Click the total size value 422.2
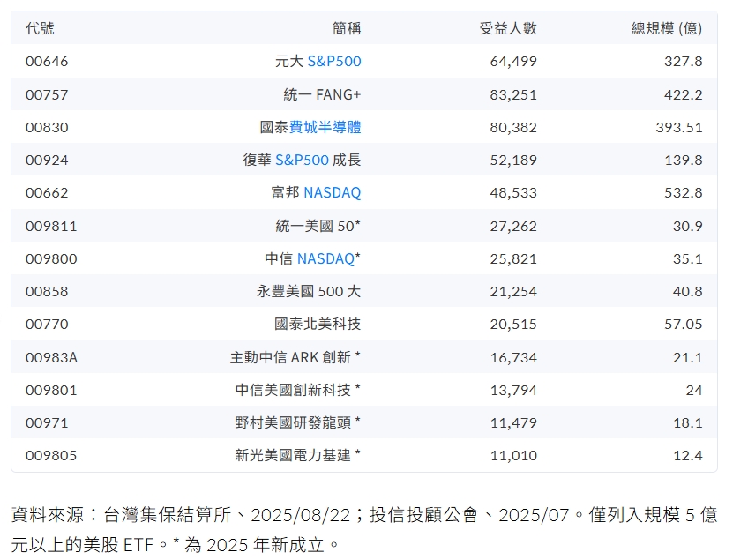 click(684, 95)
